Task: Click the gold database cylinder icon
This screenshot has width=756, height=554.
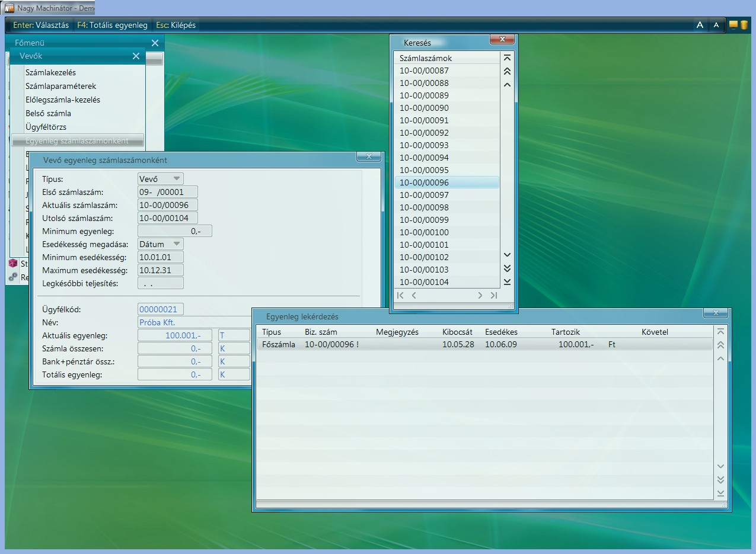Action: (x=744, y=25)
